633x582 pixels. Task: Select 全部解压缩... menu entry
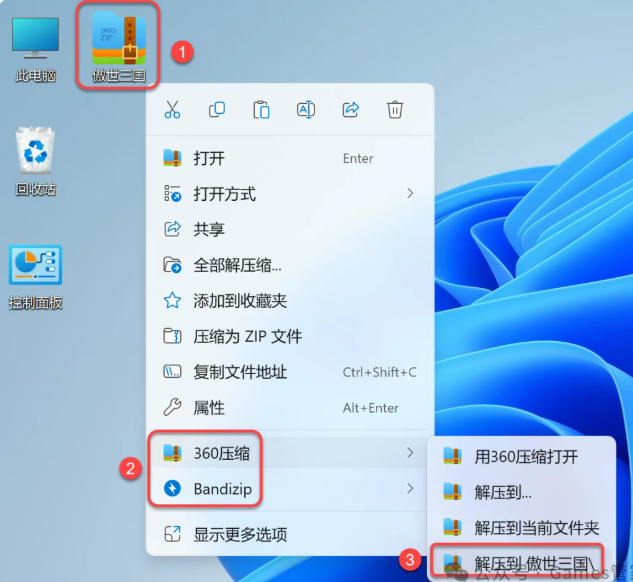(237, 265)
